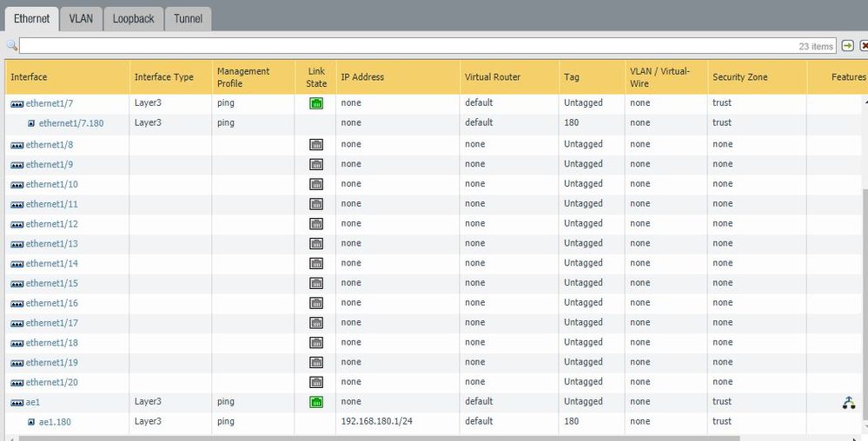Switch to the VLAN tab
Screen dimensions: 868x441
click(x=81, y=18)
